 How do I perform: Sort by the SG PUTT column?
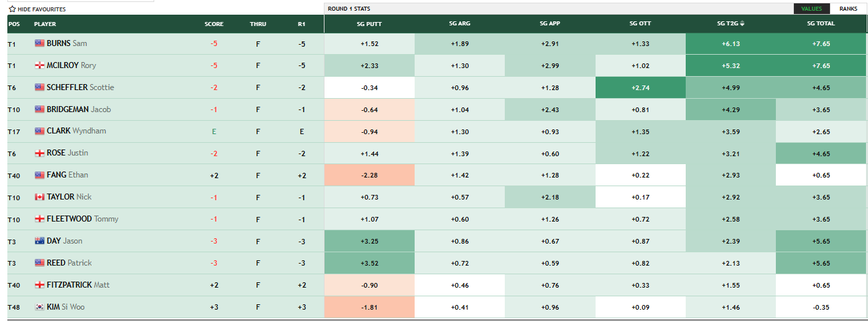coord(369,24)
